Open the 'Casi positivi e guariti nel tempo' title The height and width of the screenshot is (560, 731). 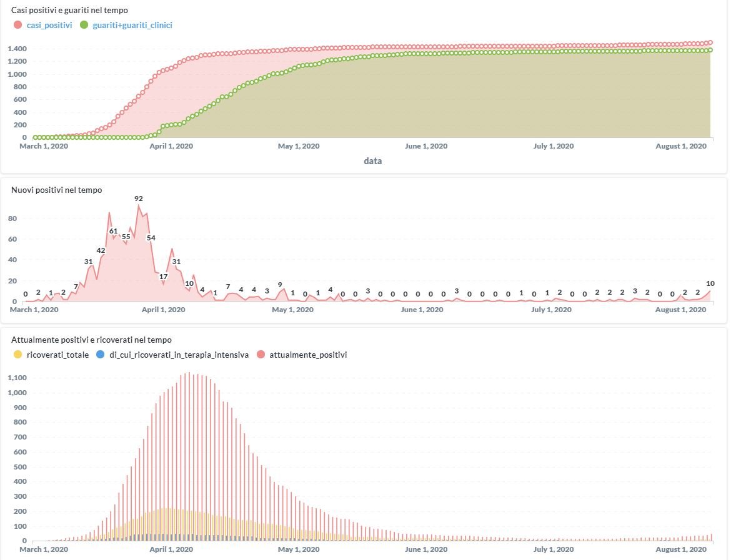click(70, 10)
